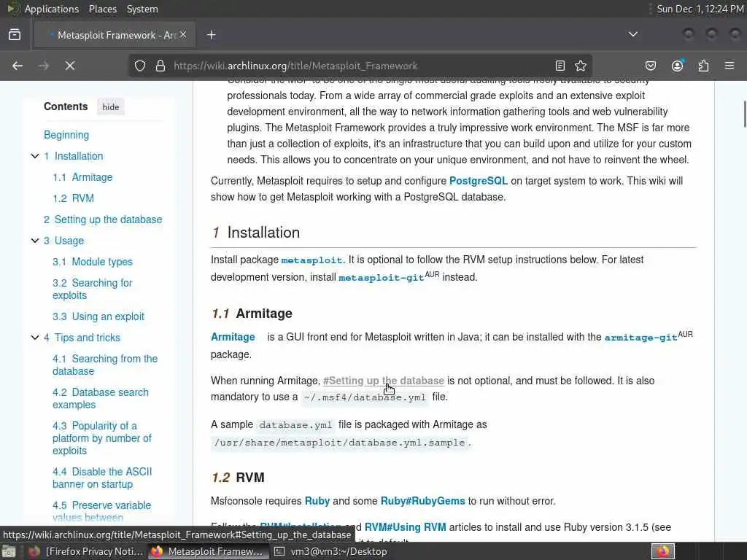Open the tracking protection shield icon
747x560 pixels.
140,66
